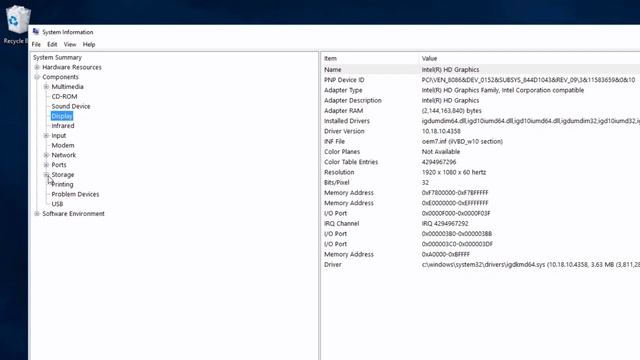Image resolution: width=640 pixels, height=360 pixels.
Task: Select the IRQ Channel row
Action: (481, 223)
